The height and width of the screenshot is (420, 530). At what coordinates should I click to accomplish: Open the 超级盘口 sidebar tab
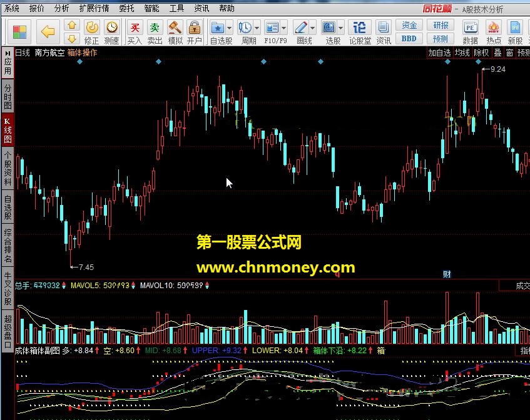click(8, 332)
